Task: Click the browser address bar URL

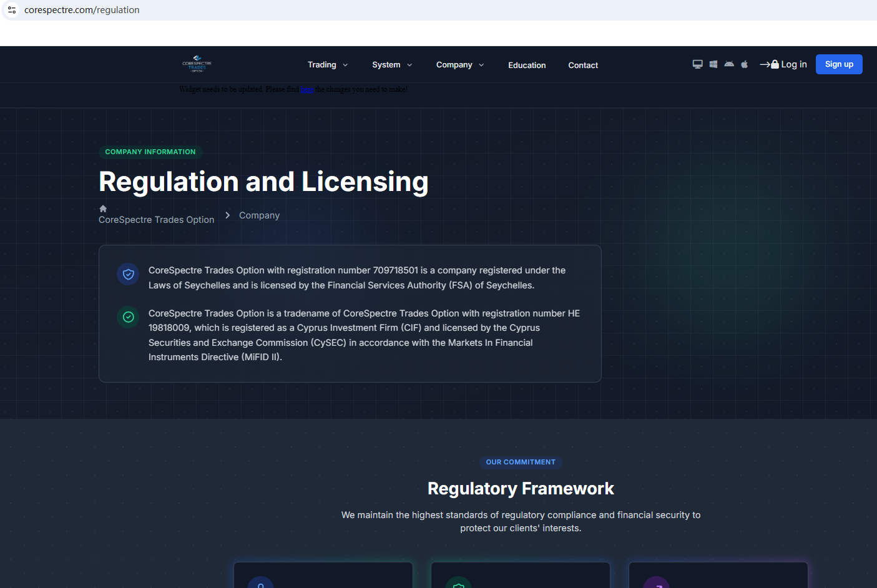Action: coord(82,10)
